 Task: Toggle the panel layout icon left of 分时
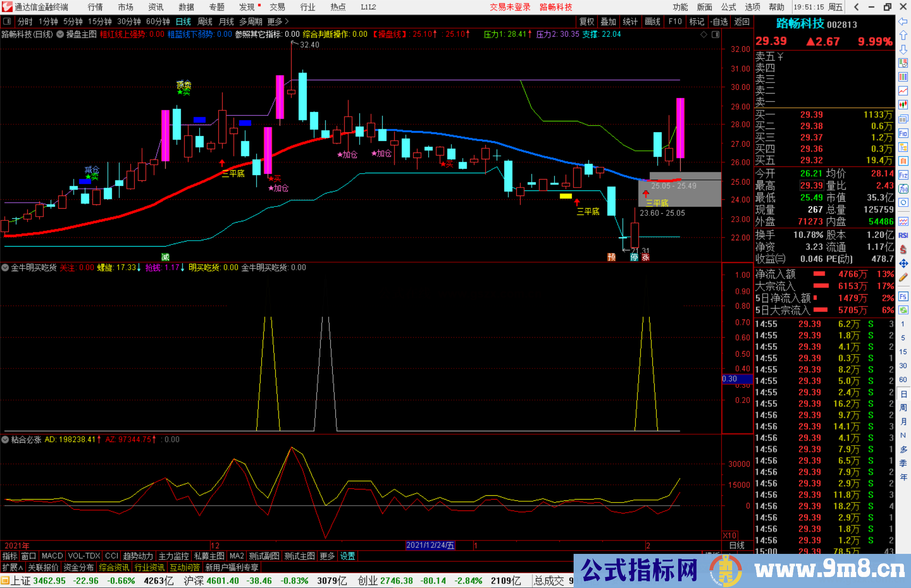pos(7,21)
